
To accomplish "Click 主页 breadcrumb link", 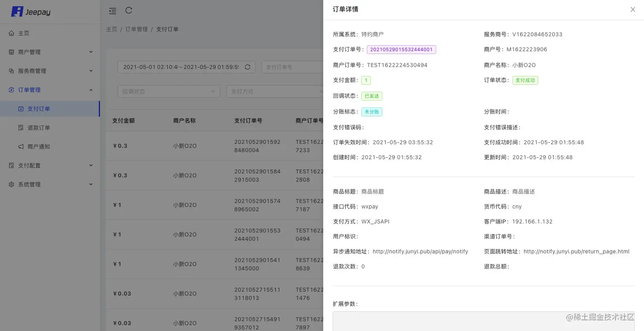I will point(112,29).
